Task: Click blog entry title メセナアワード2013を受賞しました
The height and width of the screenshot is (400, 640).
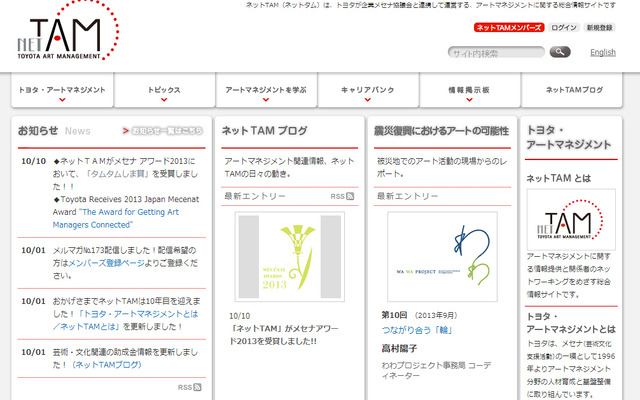Action: 284,335
